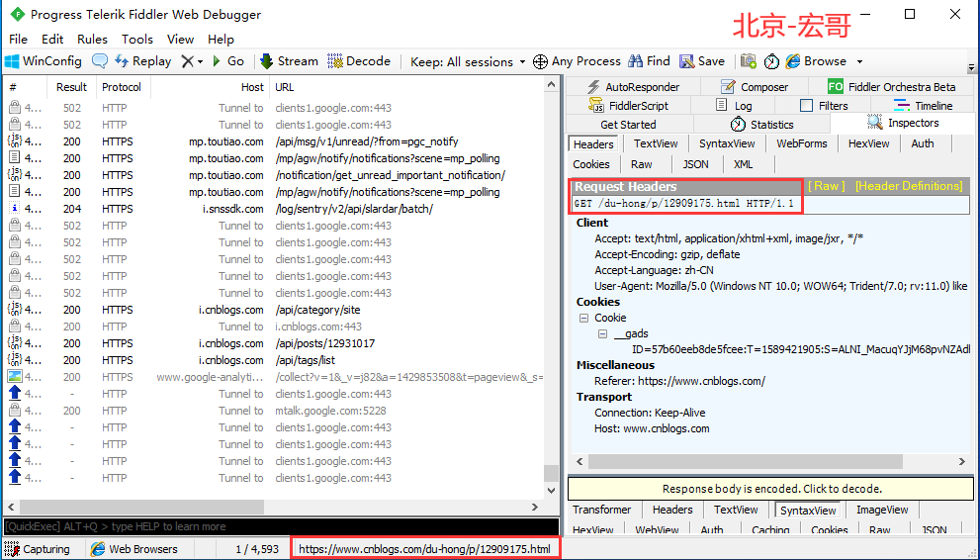
Task: Click Response body is encoded decode bar
Action: (x=770, y=489)
